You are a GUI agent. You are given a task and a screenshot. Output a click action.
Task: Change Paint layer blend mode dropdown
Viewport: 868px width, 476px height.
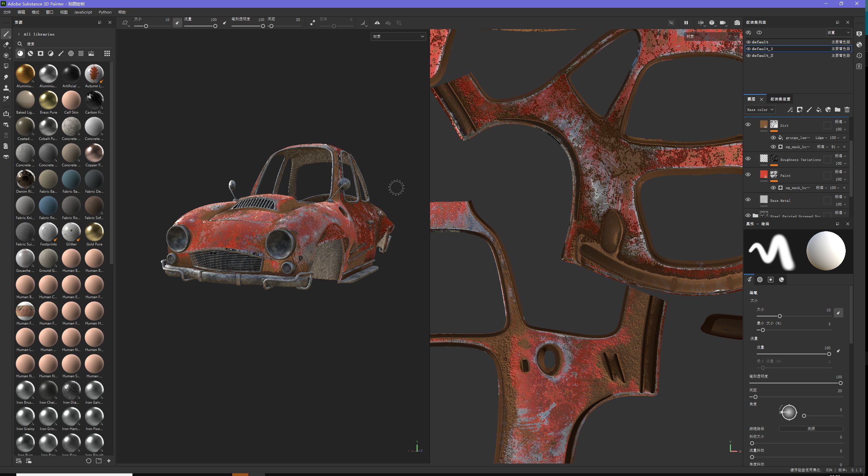click(x=840, y=172)
